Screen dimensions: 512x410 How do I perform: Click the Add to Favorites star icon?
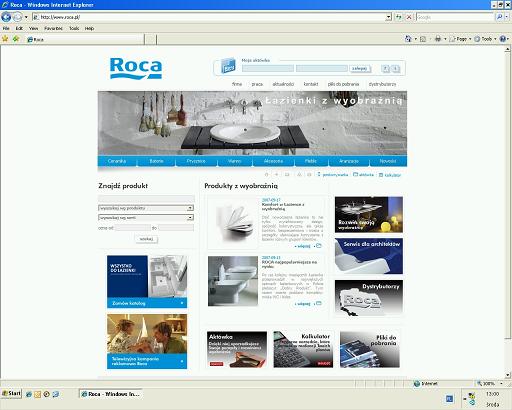pyautogui.click(x=16, y=39)
